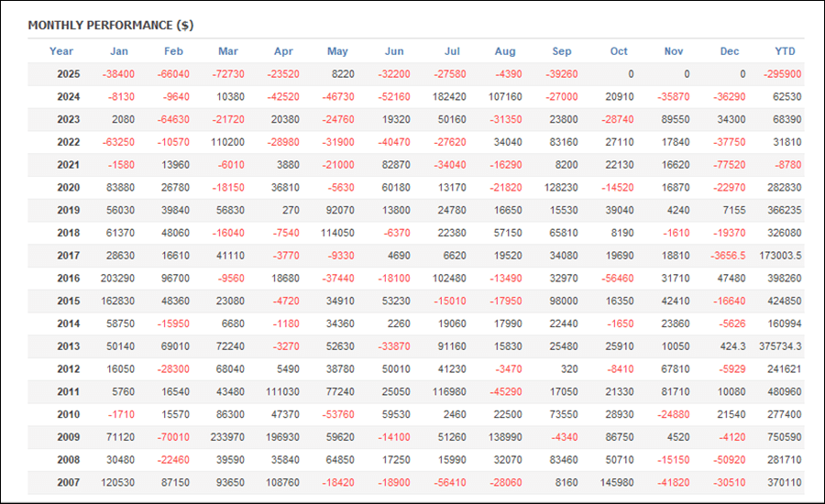Image resolution: width=825 pixels, height=504 pixels.
Task: Click the 2018 May cell 114050
Action: click(335, 233)
